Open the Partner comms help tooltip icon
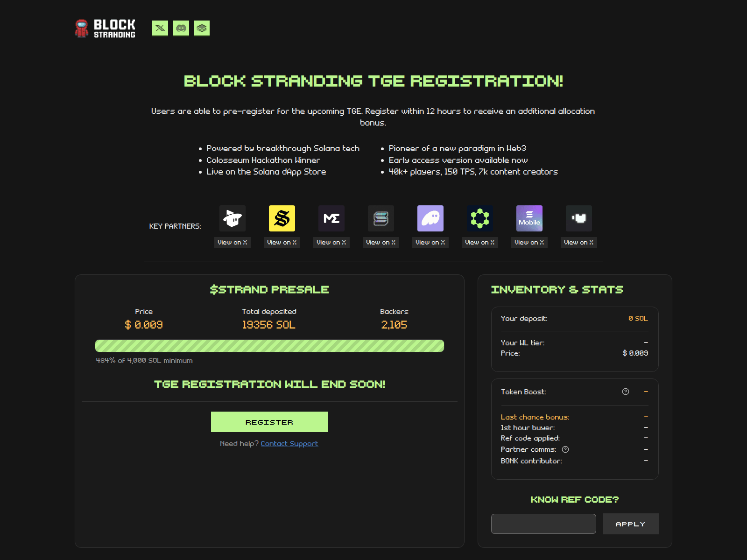This screenshot has width=747, height=560. pyautogui.click(x=565, y=449)
